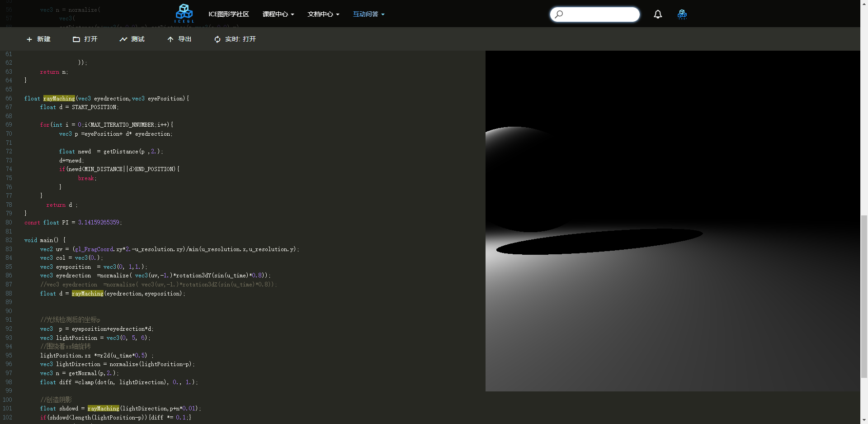Click 'vec3 lightPosition = vec3(0, 5, 6)' line

(95, 338)
